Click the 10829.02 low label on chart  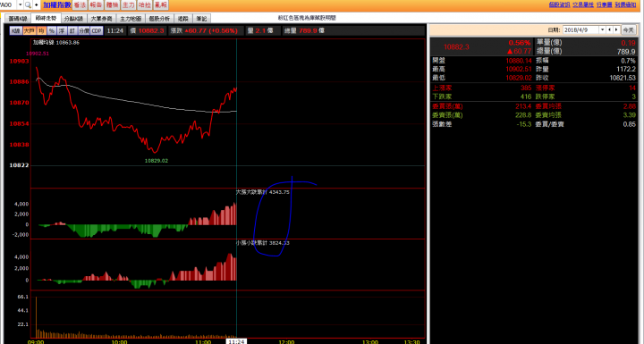[x=156, y=161]
